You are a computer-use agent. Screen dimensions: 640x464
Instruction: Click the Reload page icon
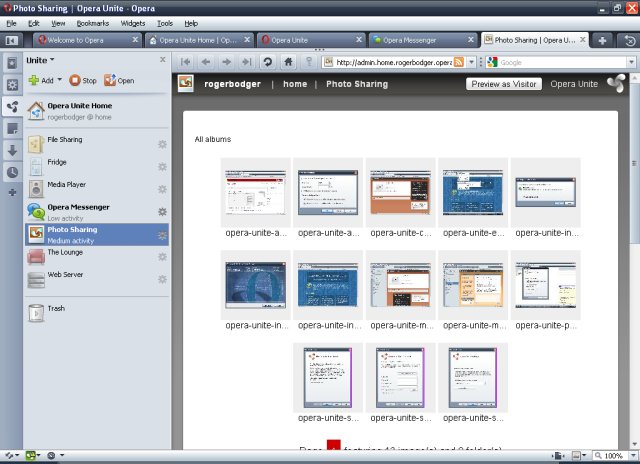click(x=268, y=62)
